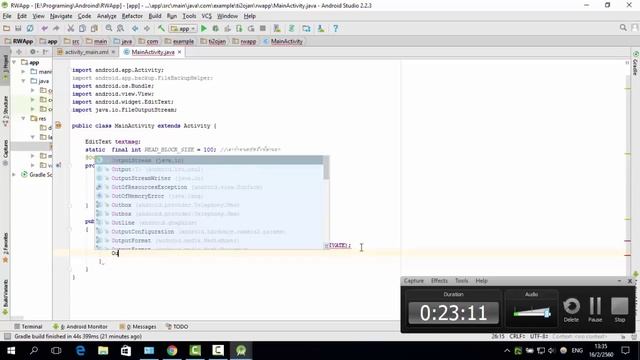Pause the screen recording
The image size is (640, 360).
595,310
